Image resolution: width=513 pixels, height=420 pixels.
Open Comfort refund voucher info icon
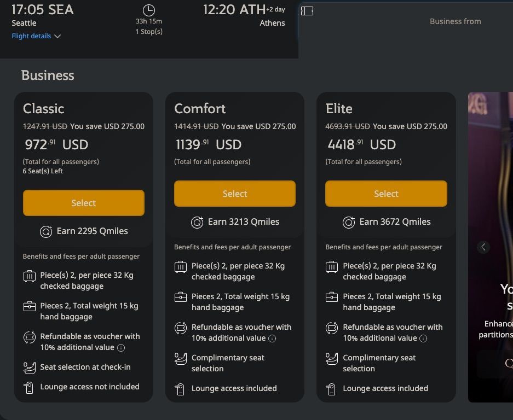pyautogui.click(x=272, y=339)
